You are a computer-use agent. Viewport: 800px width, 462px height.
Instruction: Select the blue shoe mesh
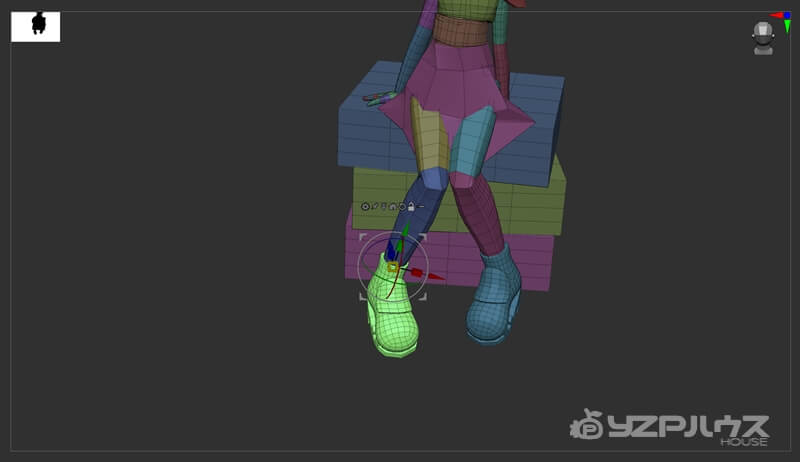tap(492, 301)
